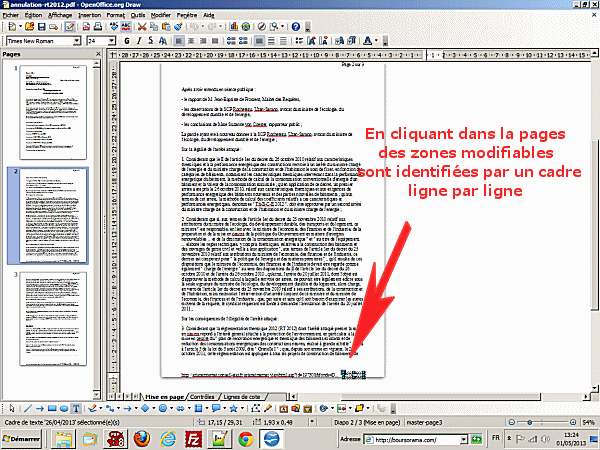600x450 pixels.
Task: Select the Text tool in drawing toolbar
Action: pos(76,408)
